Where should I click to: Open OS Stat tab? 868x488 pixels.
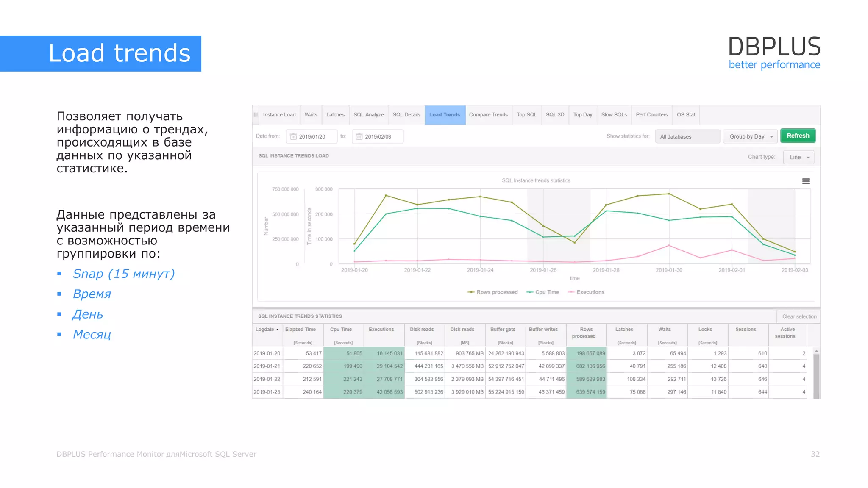tap(686, 115)
